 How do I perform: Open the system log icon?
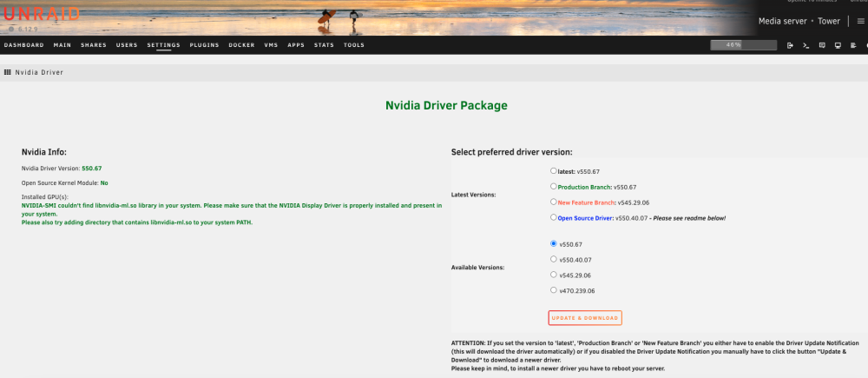tap(853, 45)
